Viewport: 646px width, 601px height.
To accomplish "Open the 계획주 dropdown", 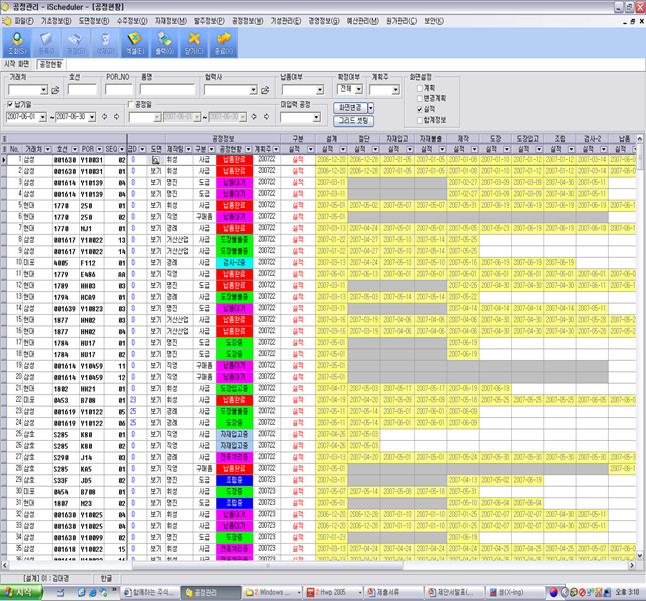I will (x=396, y=90).
